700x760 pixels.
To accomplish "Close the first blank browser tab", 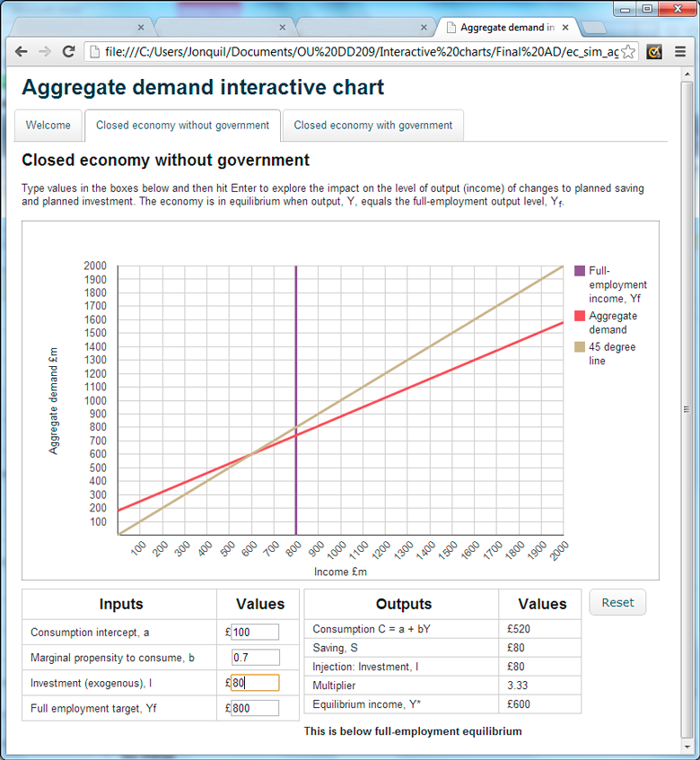I will 140,27.
